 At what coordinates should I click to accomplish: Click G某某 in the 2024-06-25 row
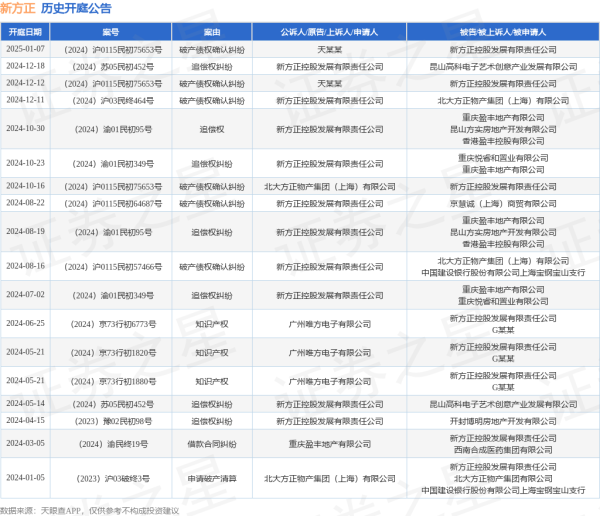point(503,330)
